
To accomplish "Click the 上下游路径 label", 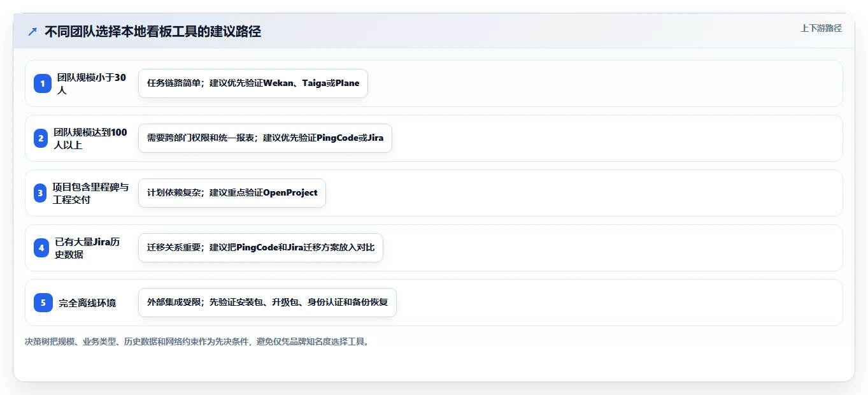I will pos(821,29).
